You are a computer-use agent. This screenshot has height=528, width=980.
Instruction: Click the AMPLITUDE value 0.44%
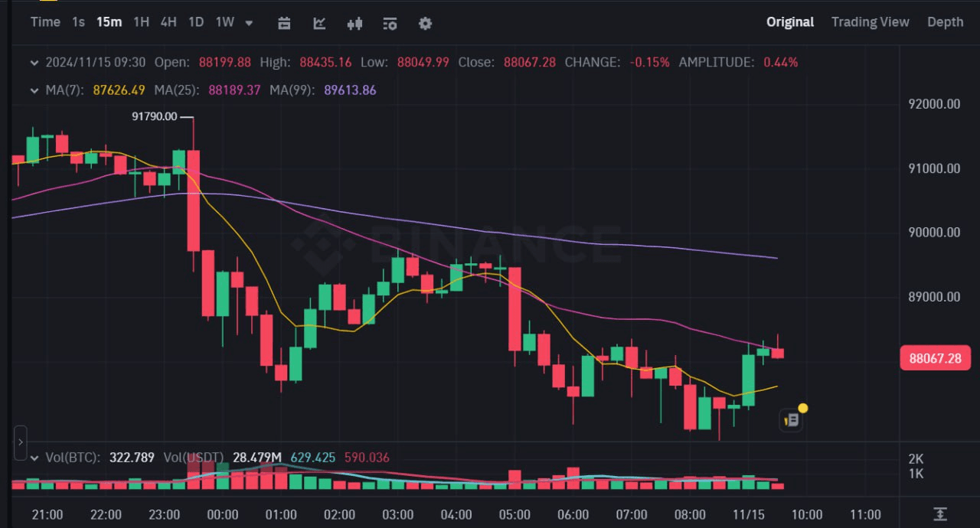click(x=781, y=62)
